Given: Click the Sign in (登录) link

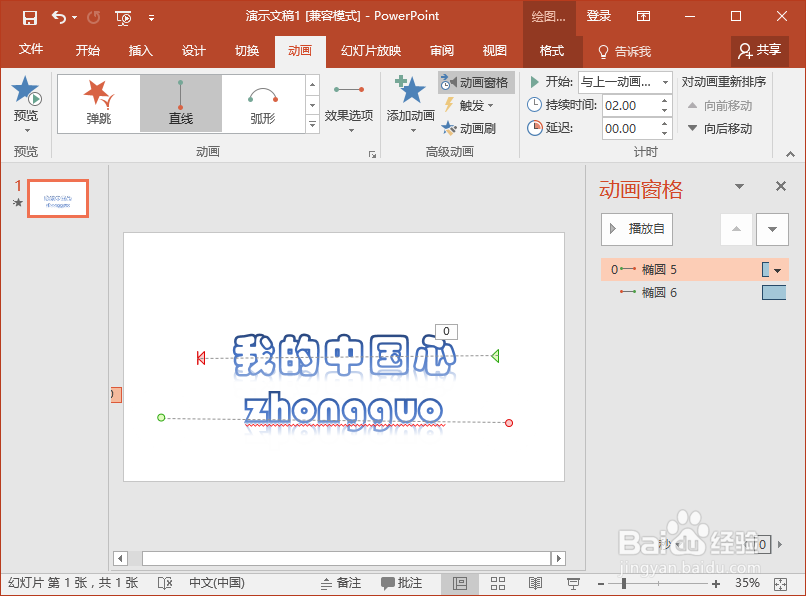Looking at the screenshot, I should pos(599,16).
